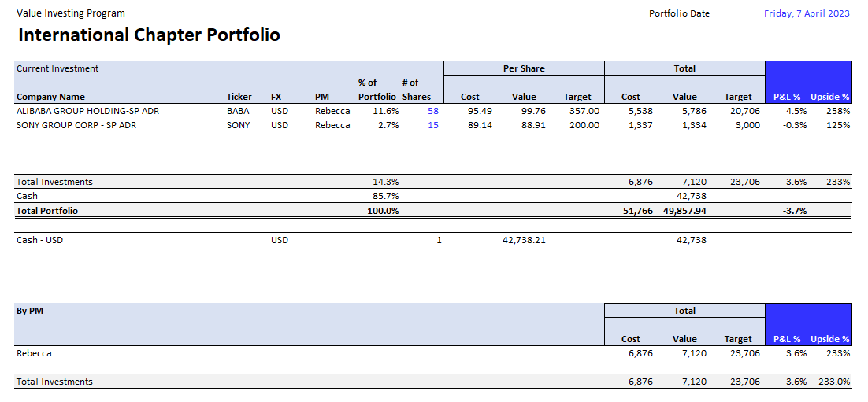Click the SONY ticker cell

pyautogui.click(x=239, y=125)
